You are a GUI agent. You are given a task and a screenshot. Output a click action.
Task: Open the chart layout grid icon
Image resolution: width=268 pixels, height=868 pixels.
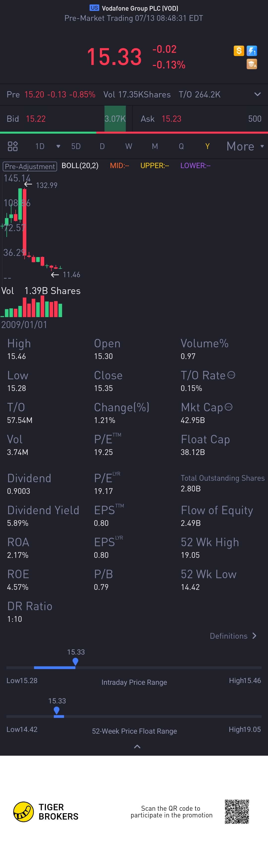pos(13,146)
